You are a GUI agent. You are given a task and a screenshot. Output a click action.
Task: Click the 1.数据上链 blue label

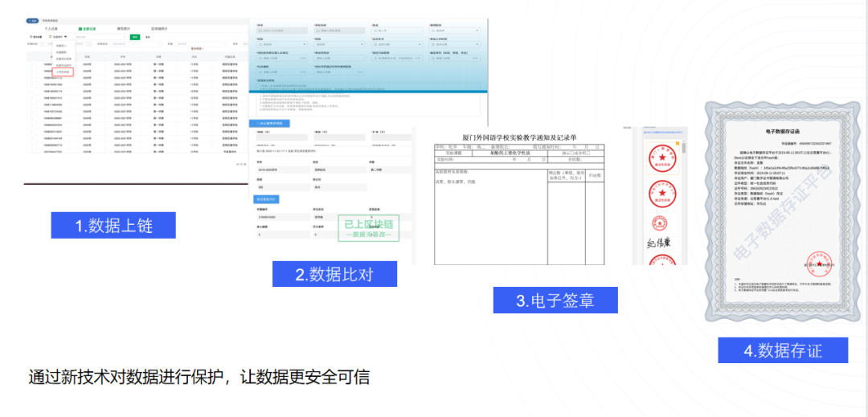113,226
